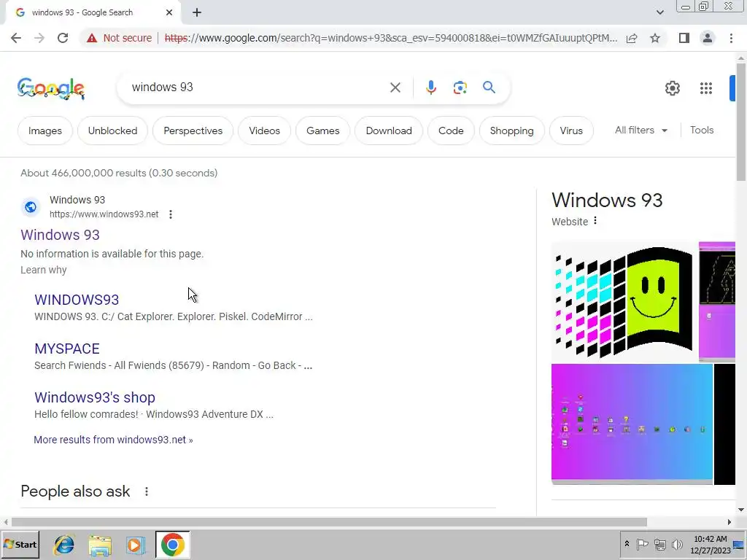Click the horizontal page scrollbar
Viewport: 747px width, 560px height.
pos(329,522)
